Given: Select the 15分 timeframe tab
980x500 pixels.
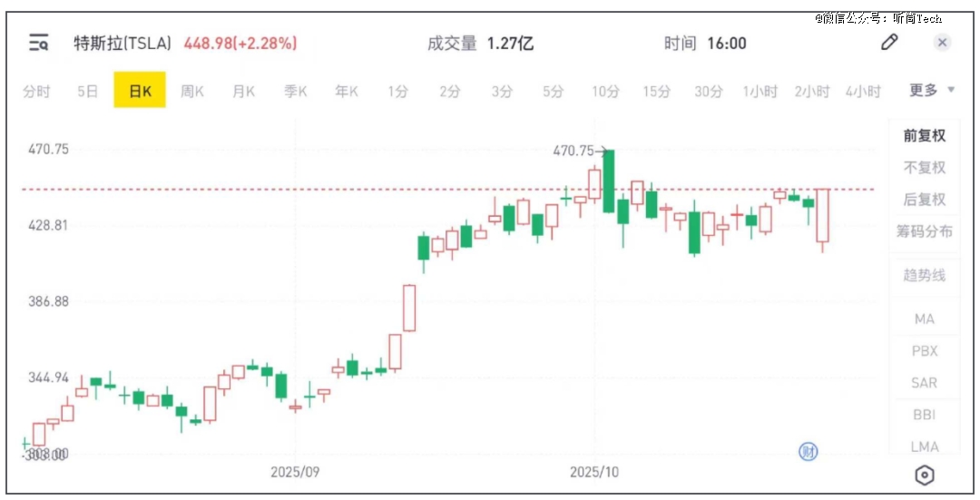Looking at the screenshot, I should (657, 91).
